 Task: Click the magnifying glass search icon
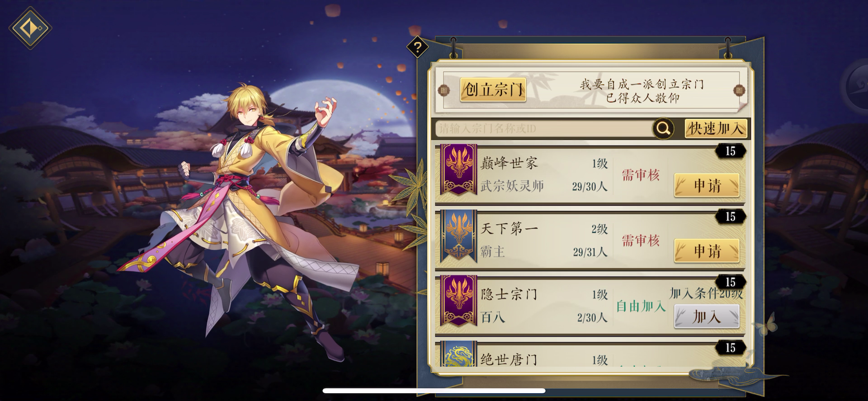click(663, 129)
